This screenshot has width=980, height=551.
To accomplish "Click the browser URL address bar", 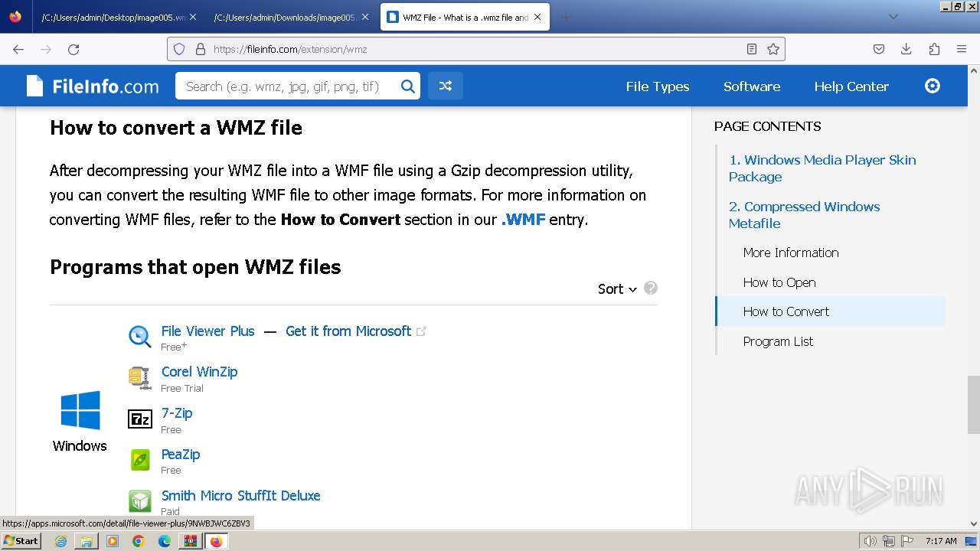I will [476, 49].
